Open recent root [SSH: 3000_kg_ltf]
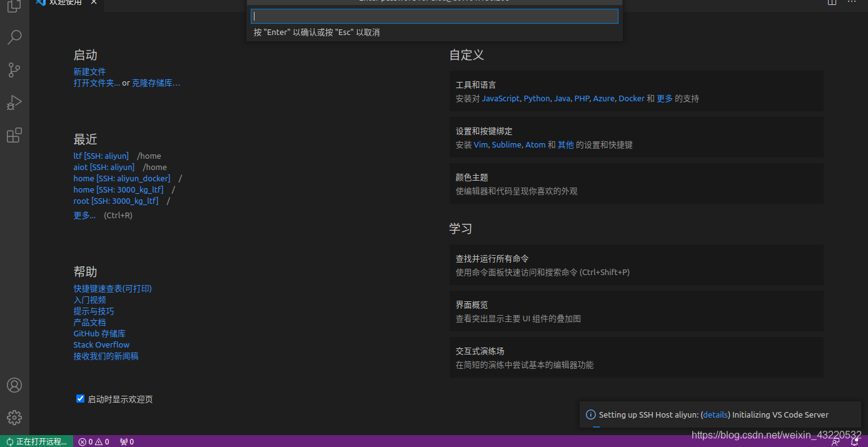Screen dimensions: 868x447 [116, 201]
